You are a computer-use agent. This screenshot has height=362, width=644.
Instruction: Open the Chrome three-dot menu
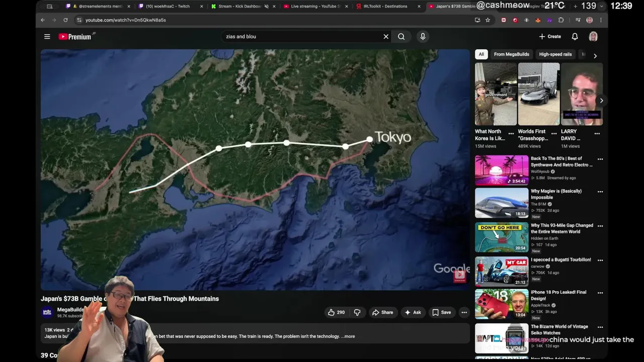[601, 20]
